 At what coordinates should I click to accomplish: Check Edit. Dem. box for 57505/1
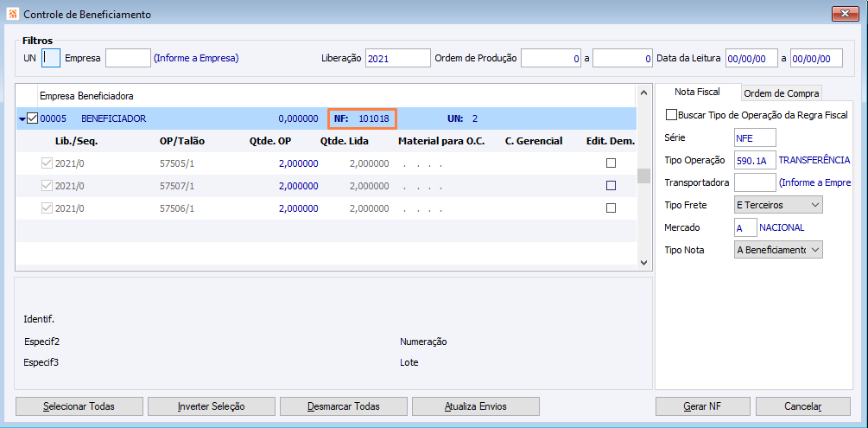611,163
